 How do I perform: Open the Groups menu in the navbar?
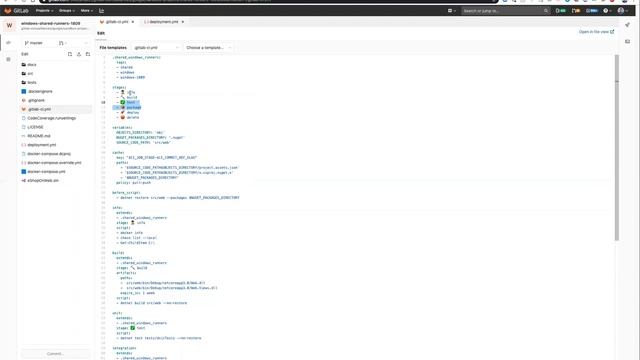[67, 11]
